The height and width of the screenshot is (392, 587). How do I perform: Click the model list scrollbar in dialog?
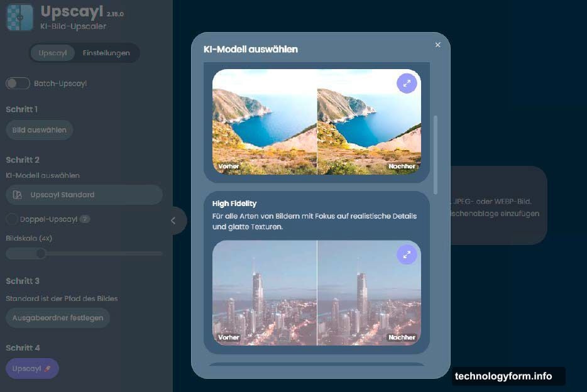click(436, 155)
